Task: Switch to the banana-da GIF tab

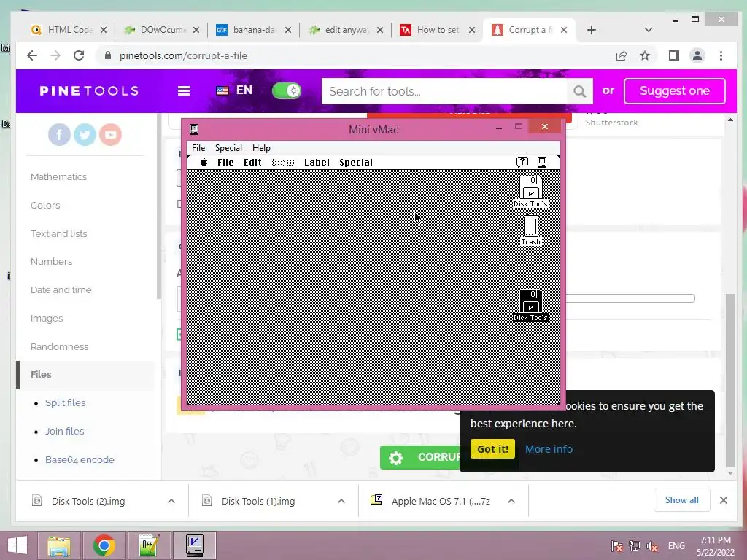Action: pyautogui.click(x=253, y=30)
